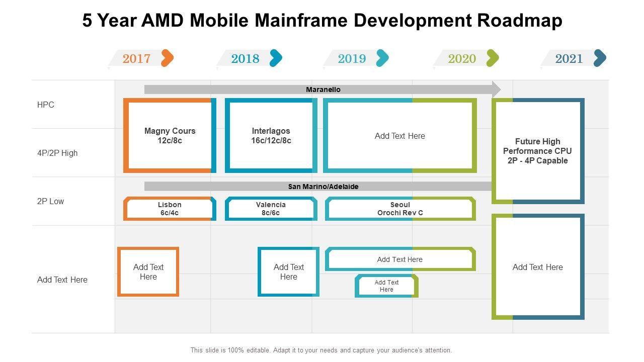This screenshot has height=362, width=644.
Task: Select the Maranello gray arrow bar
Action: pos(322,89)
